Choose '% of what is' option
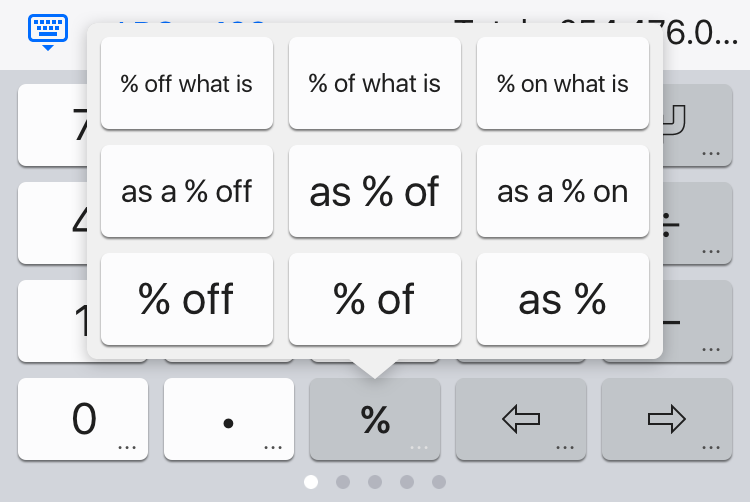 [375, 84]
